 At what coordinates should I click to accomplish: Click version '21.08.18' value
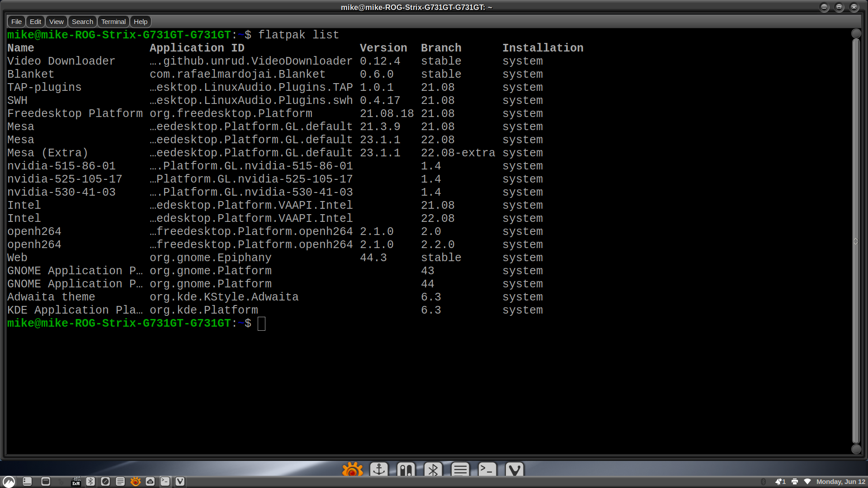[387, 114]
